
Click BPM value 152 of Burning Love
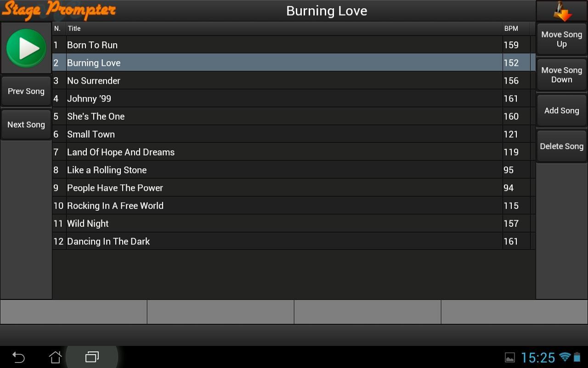click(x=511, y=63)
